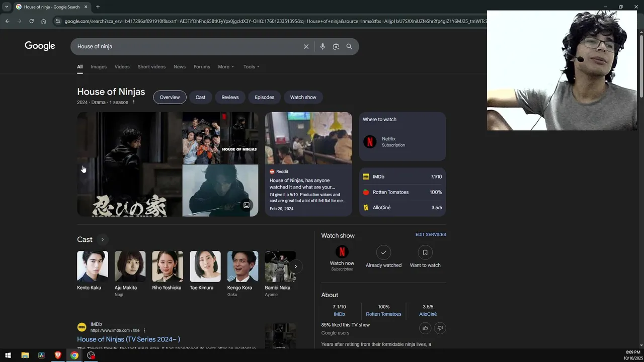The height and width of the screenshot is (362, 644).
Task: Switch to Videos results tab
Action: pyautogui.click(x=122, y=67)
